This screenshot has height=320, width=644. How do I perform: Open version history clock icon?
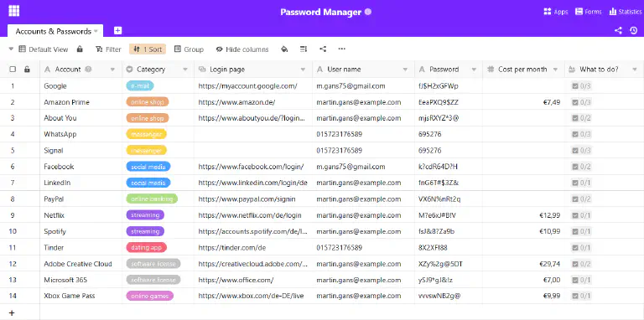[634, 30]
